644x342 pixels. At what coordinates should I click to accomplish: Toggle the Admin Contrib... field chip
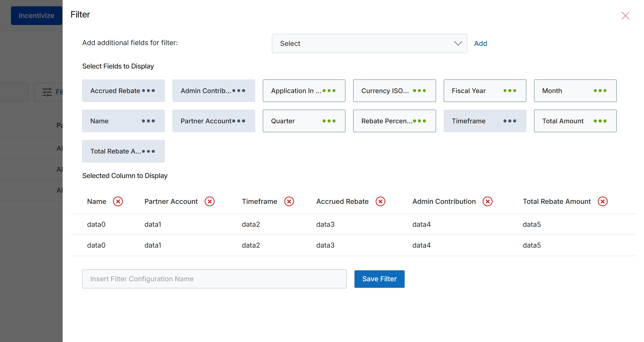click(x=214, y=91)
